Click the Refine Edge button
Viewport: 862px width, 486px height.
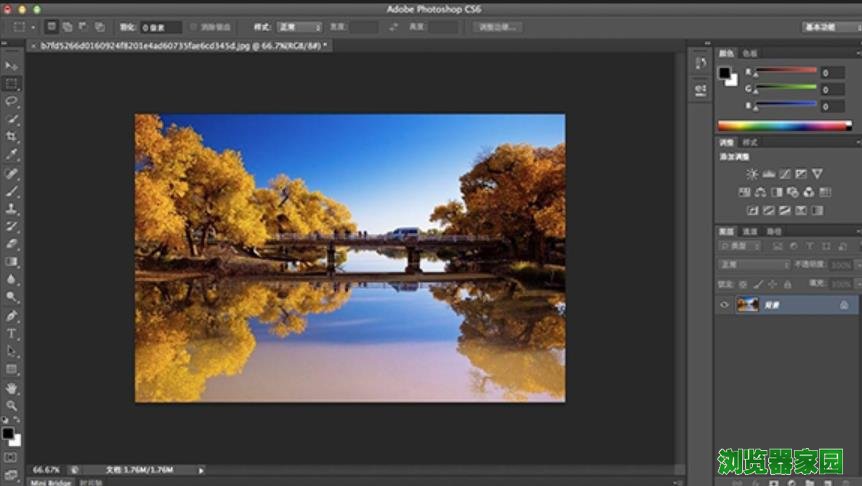tap(497, 27)
